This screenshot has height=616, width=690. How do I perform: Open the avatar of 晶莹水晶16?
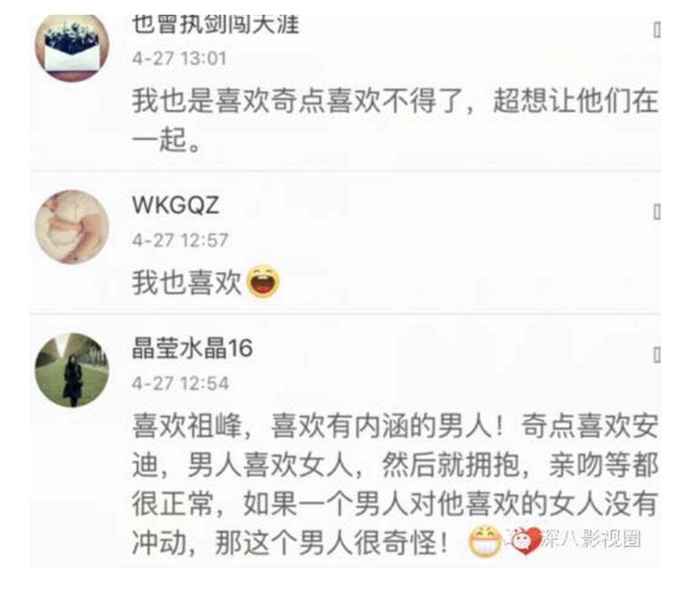tap(72, 370)
